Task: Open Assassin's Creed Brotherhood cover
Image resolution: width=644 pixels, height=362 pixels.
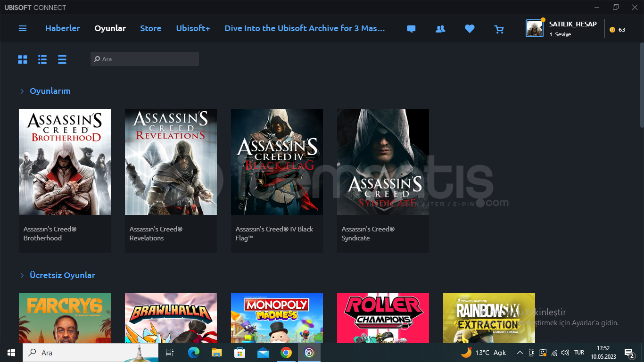Action: (x=65, y=162)
